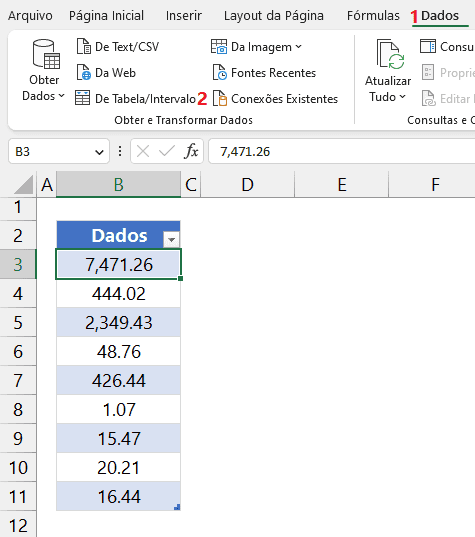Expand the Name Box dropdown arrow
The width and height of the screenshot is (475, 537).
[99, 152]
